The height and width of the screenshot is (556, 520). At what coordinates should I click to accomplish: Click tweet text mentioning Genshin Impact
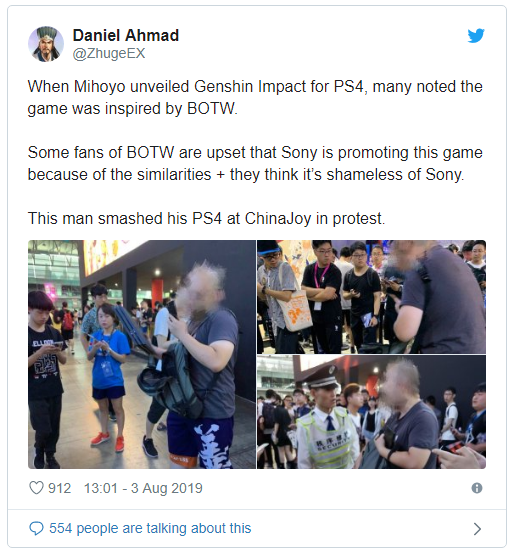click(255, 98)
